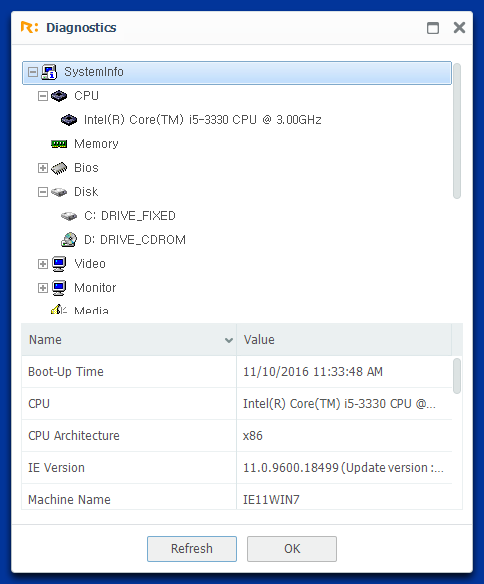Expand the Bios tree node
The height and width of the screenshot is (584, 484).
pyautogui.click(x=43, y=168)
